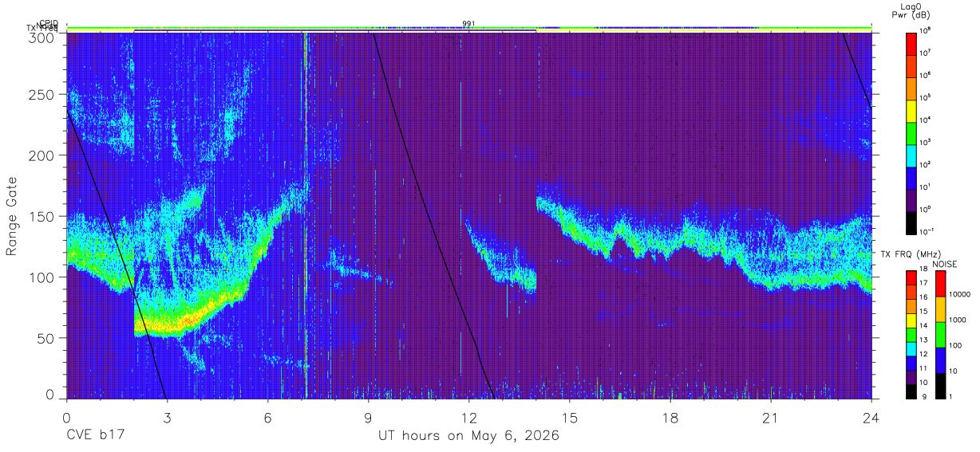Select the 'CVE b17' label below the plot
This screenshot has width=980, height=452.
(95, 436)
